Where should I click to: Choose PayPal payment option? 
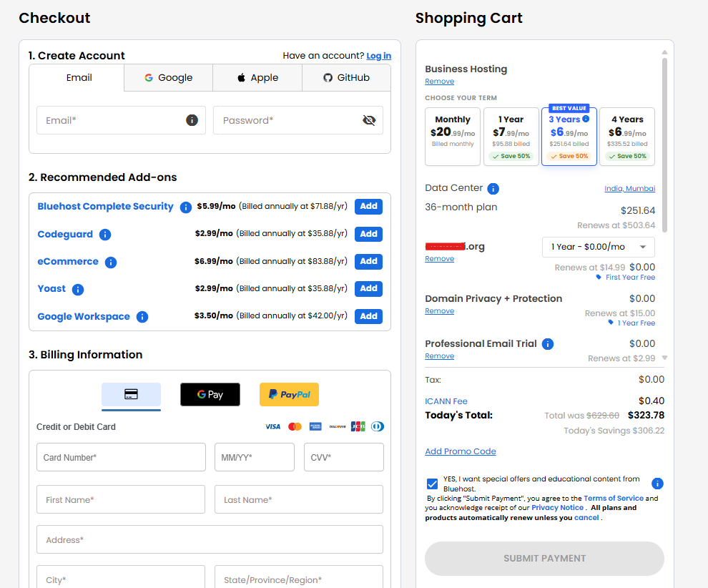click(289, 394)
